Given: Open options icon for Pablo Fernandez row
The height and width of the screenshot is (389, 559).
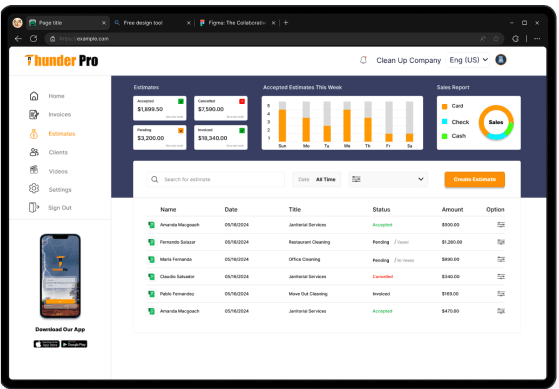Looking at the screenshot, I should click(501, 294).
